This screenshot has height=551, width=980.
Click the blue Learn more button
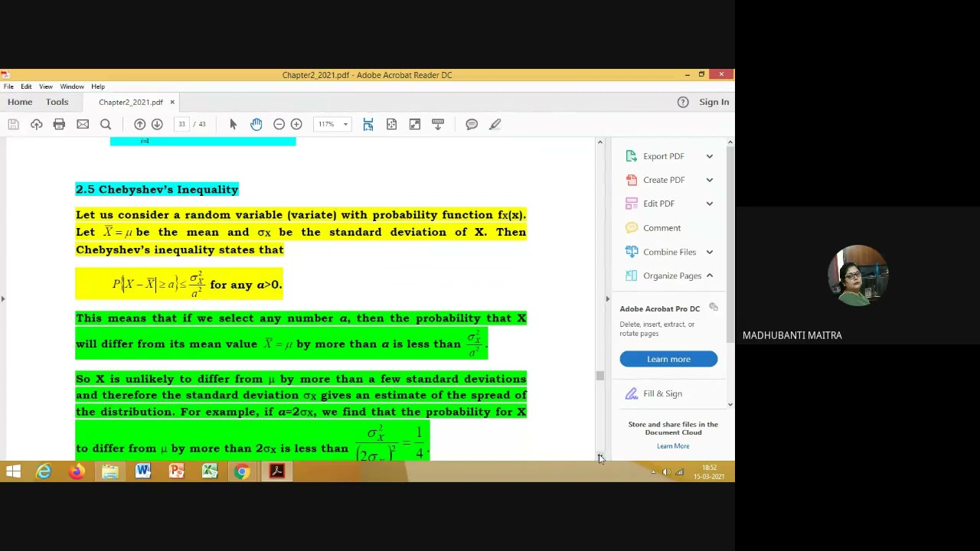[668, 359]
